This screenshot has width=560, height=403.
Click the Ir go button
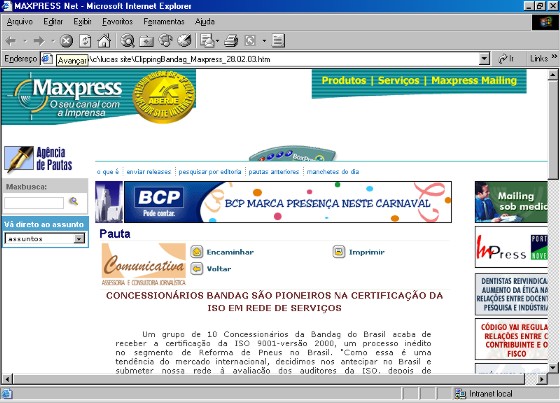pos(506,58)
